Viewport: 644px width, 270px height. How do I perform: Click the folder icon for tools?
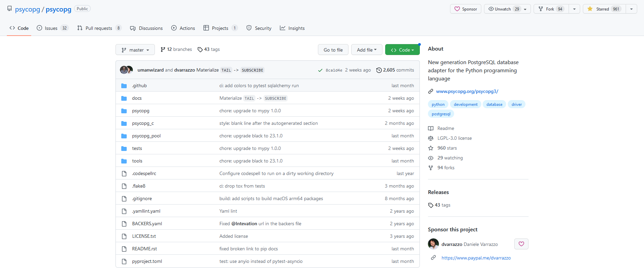pyautogui.click(x=124, y=161)
